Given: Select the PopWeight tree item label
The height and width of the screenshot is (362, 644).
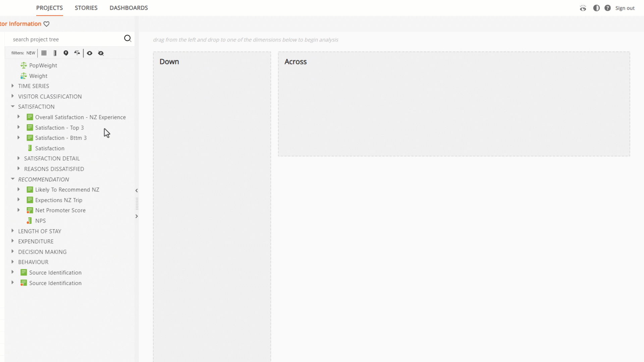Looking at the screenshot, I should click(43, 65).
